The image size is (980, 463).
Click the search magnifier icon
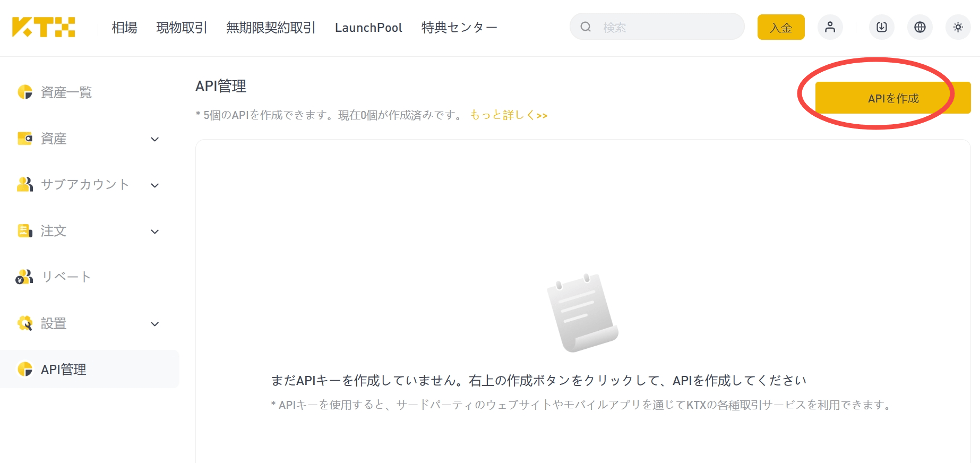click(586, 27)
